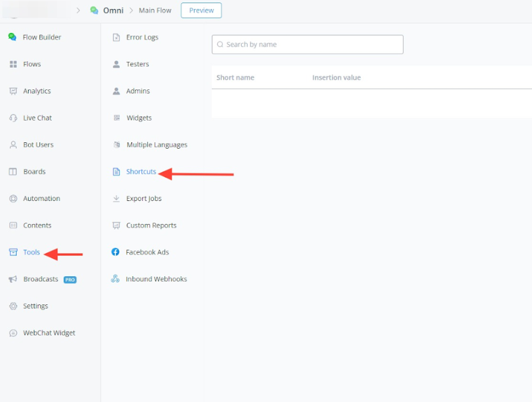The width and height of the screenshot is (532, 402).
Task: Click the Facebook Ads logo icon
Action: click(115, 252)
